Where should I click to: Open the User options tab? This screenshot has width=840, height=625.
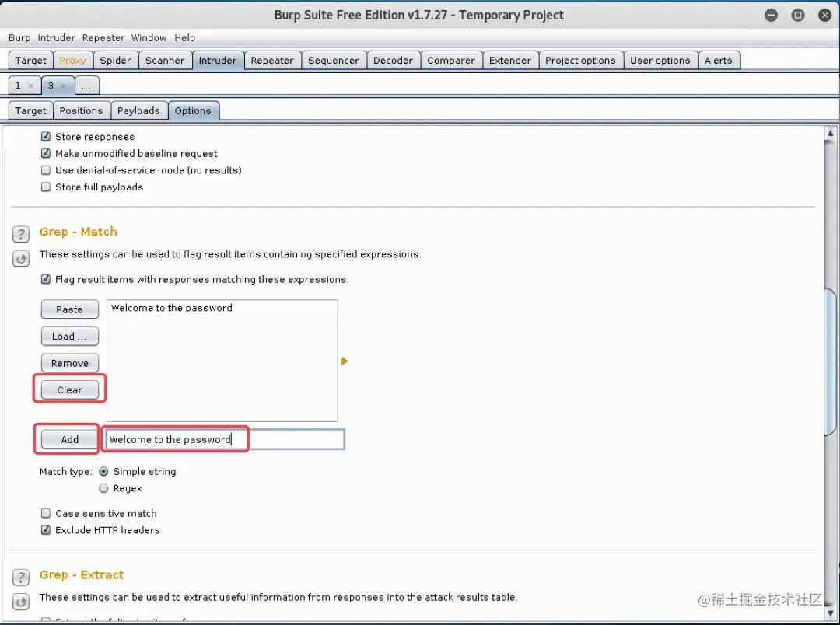[x=660, y=61]
